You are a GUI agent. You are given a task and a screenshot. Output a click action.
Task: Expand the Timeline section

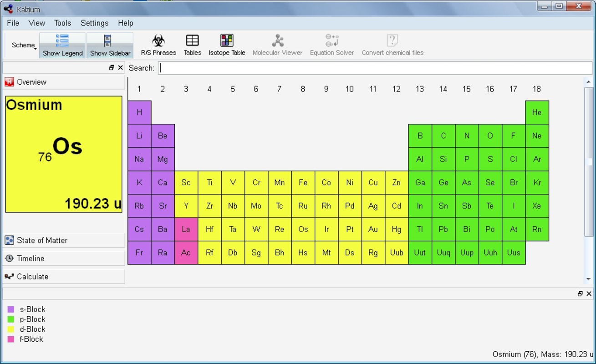pyautogui.click(x=64, y=258)
